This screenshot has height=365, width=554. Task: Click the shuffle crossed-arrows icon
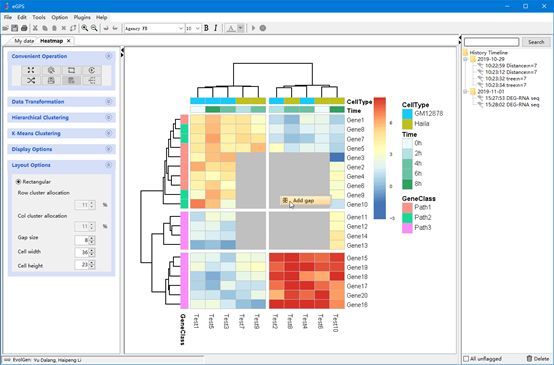coord(31,81)
